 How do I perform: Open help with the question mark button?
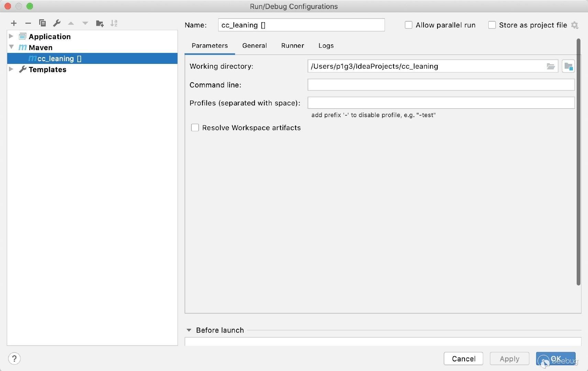14,359
